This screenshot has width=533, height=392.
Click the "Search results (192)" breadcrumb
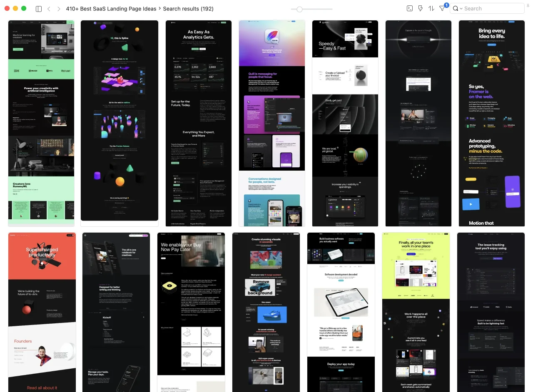(188, 8)
